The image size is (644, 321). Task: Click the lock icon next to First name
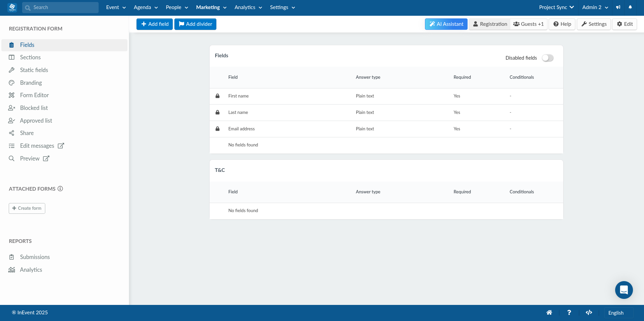point(217,96)
